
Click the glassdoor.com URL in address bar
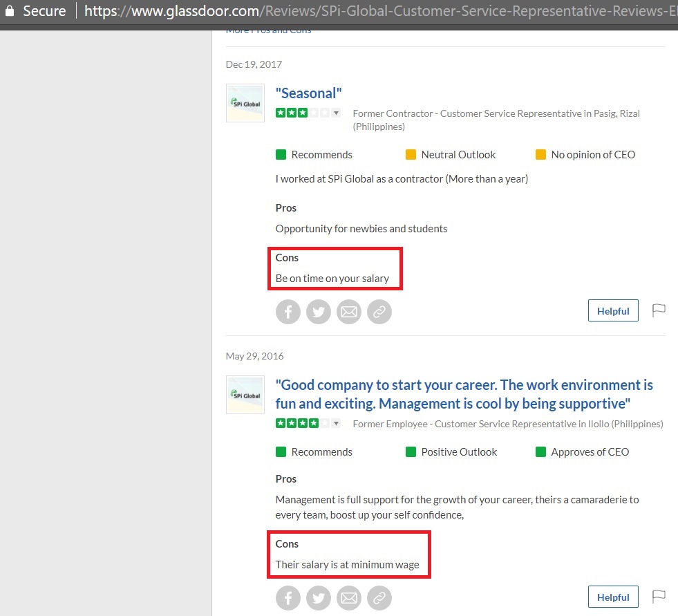click(x=381, y=11)
